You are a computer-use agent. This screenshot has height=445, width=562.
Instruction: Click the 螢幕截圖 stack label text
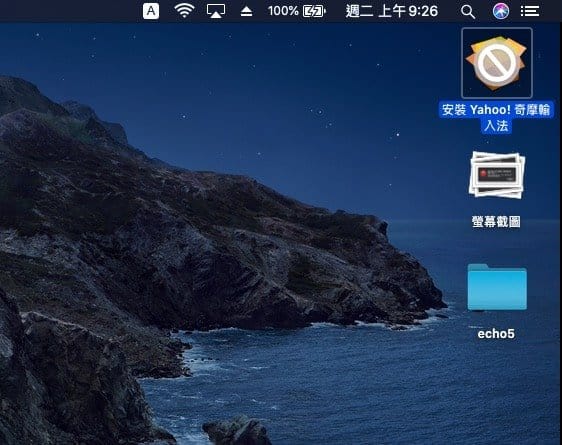[x=496, y=222]
